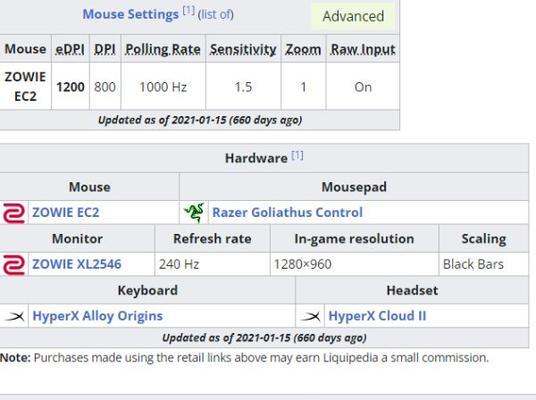Open the Mouse Settings link

click(131, 14)
